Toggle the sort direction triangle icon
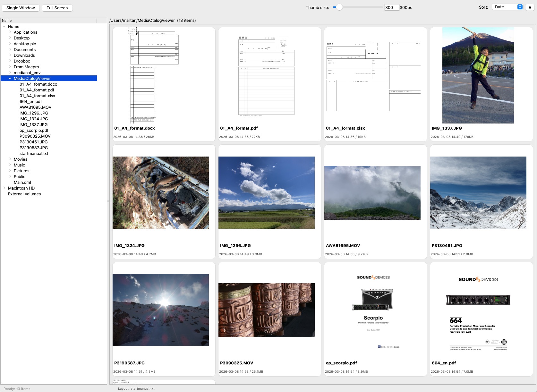Screen dimensions: 537x392 (x=529, y=7)
